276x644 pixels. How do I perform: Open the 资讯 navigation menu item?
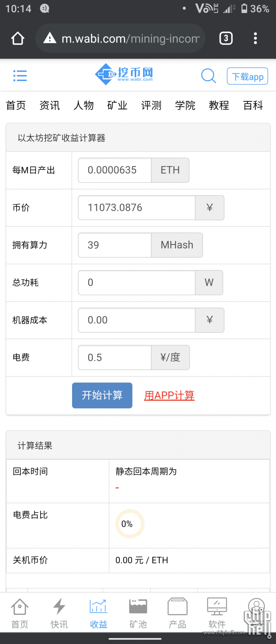pyautogui.click(x=50, y=105)
